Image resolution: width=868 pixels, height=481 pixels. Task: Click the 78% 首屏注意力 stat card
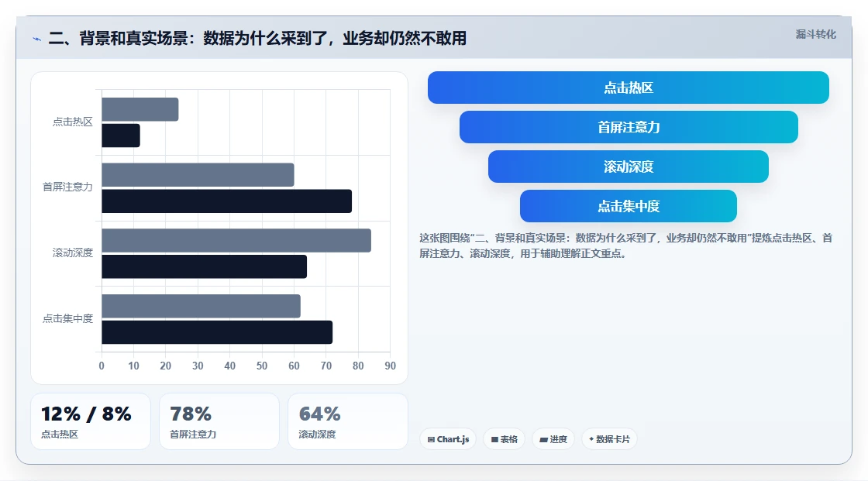pyautogui.click(x=219, y=421)
